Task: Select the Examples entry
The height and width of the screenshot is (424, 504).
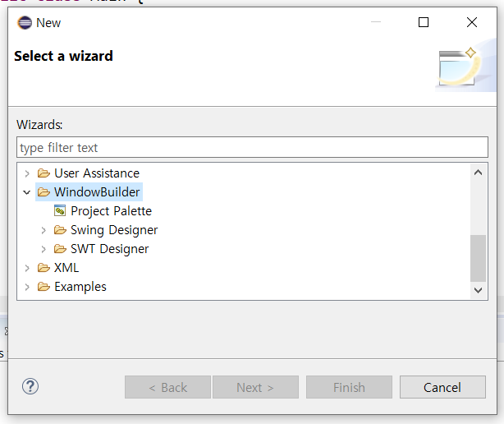Action: click(x=80, y=287)
